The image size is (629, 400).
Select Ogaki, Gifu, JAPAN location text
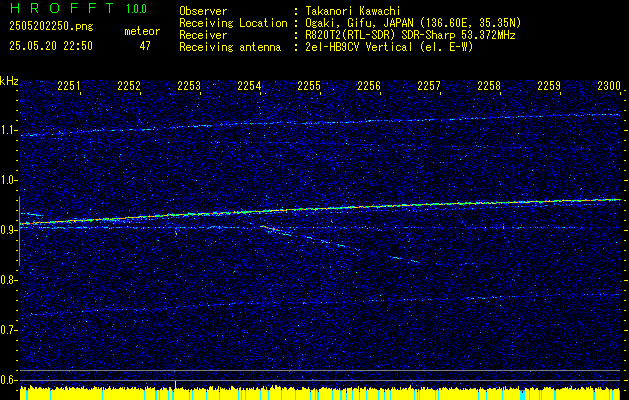(413, 23)
